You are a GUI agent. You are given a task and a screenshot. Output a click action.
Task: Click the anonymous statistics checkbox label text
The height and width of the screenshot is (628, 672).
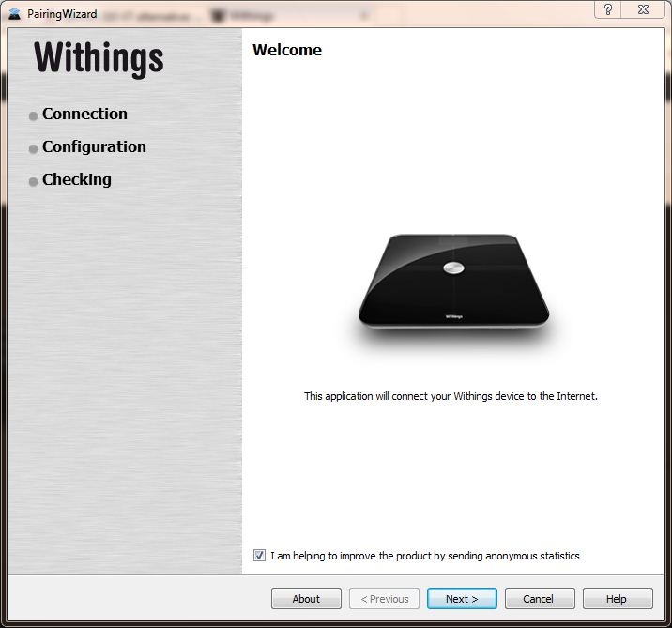pyautogui.click(x=425, y=556)
